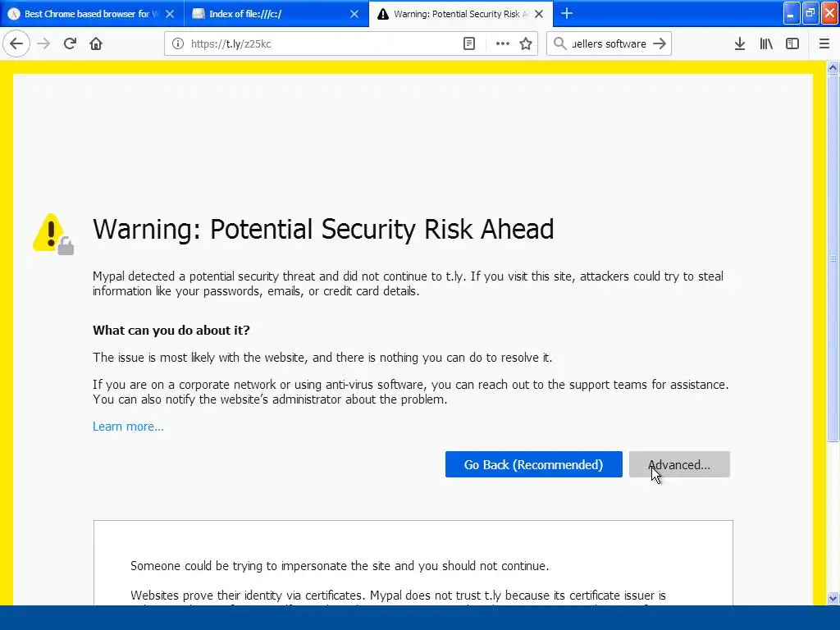Restore down the browser window

click(x=810, y=13)
